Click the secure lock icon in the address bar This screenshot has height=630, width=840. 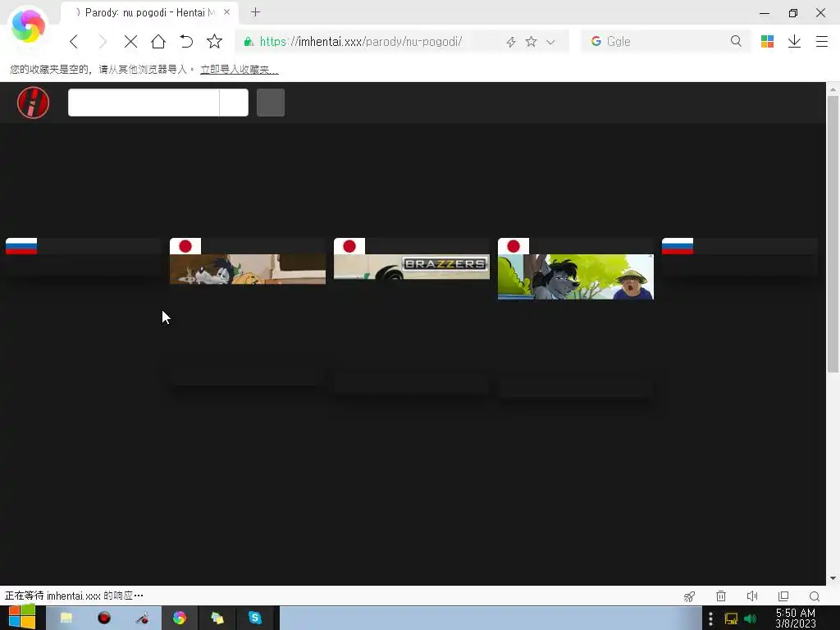tap(249, 42)
